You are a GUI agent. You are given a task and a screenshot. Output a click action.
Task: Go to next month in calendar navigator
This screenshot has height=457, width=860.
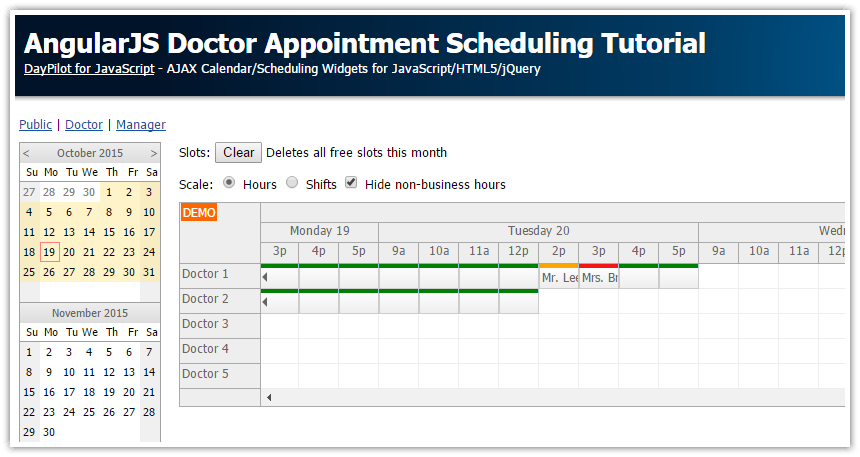point(153,153)
